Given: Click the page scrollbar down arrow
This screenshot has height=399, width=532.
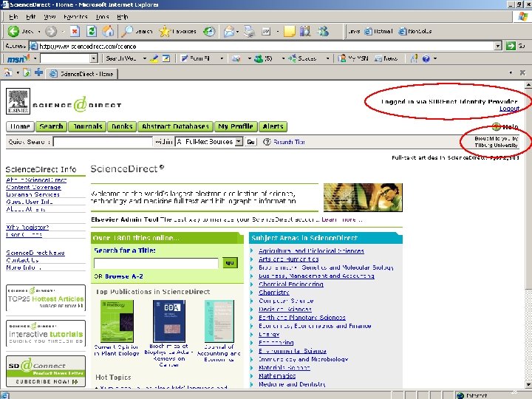Looking at the screenshot, I should pos(528,384).
